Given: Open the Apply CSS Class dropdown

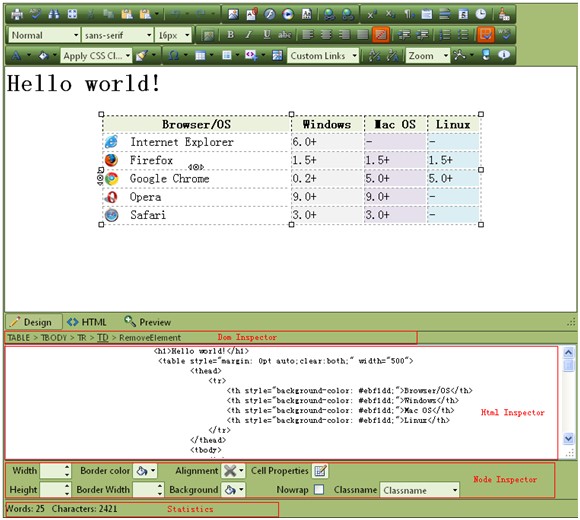Looking at the screenshot, I should [x=96, y=56].
